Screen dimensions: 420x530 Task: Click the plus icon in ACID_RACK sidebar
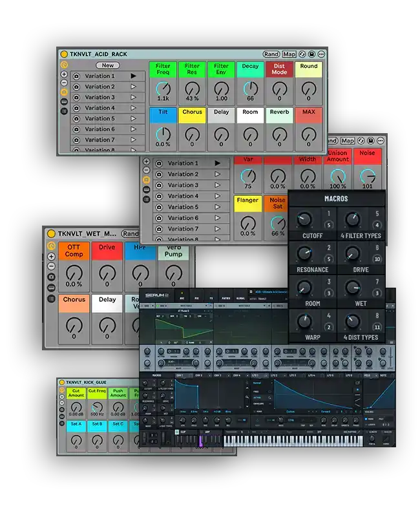click(x=64, y=74)
